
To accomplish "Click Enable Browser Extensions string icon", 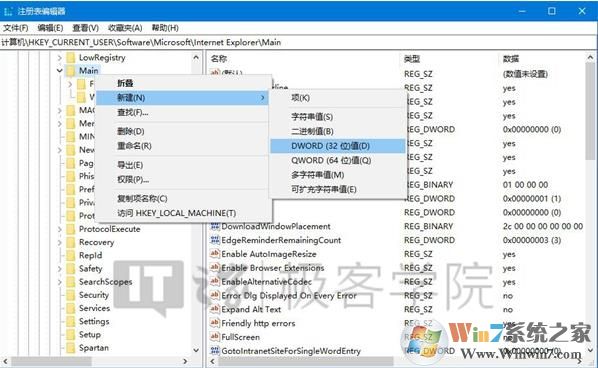I will [x=215, y=268].
